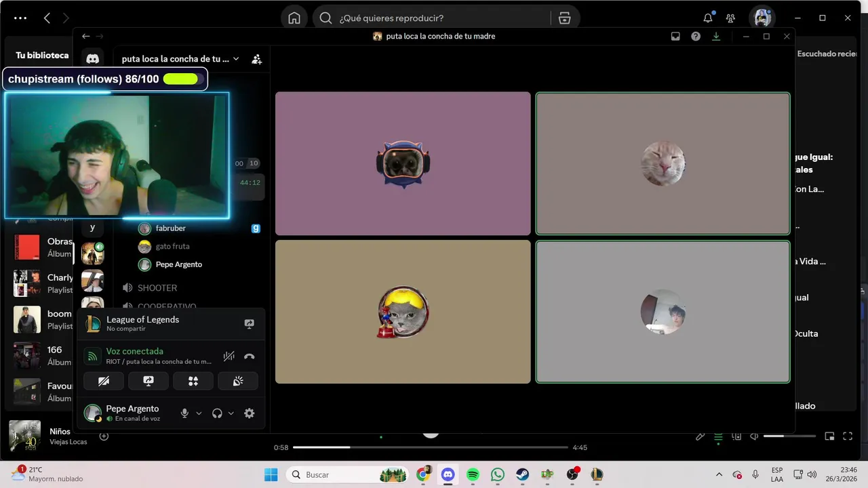This screenshot has width=868, height=488.
Task: Open Discord soundboard
Action: [x=238, y=381]
